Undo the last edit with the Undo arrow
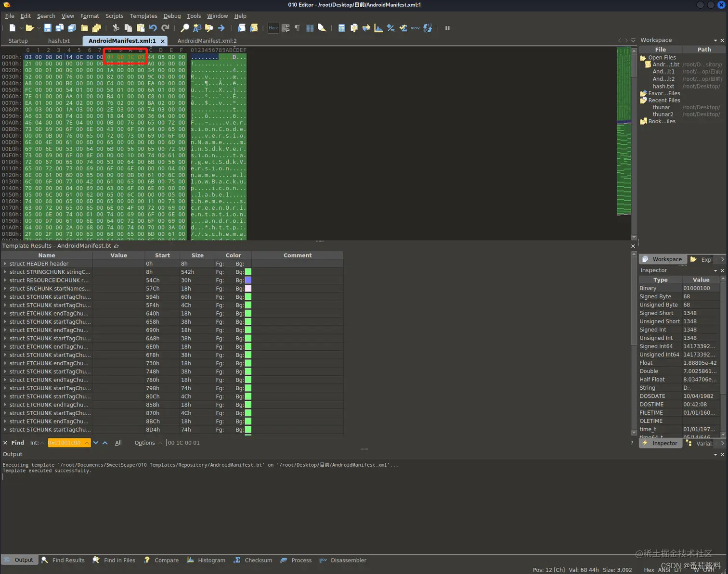728x574 pixels. [153, 28]
